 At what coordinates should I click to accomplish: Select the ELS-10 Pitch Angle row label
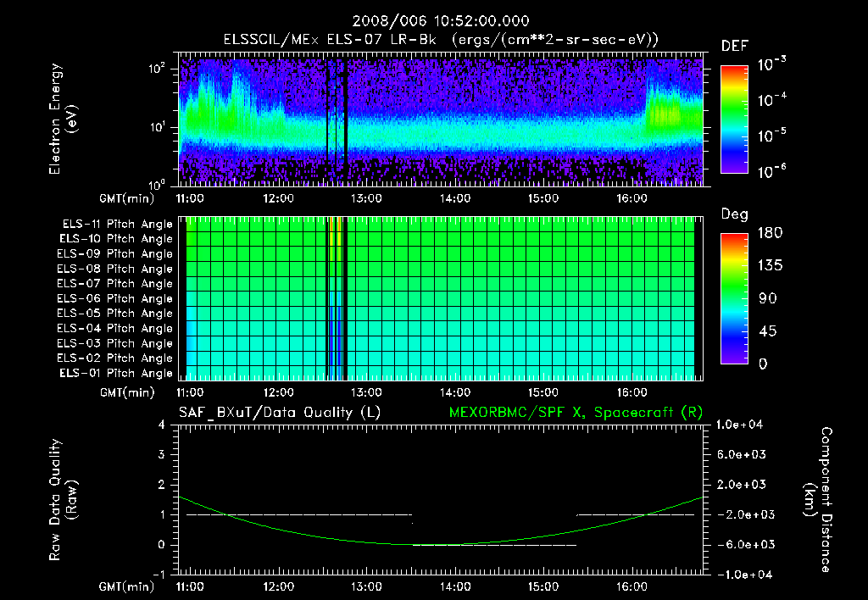click(116, 239)
